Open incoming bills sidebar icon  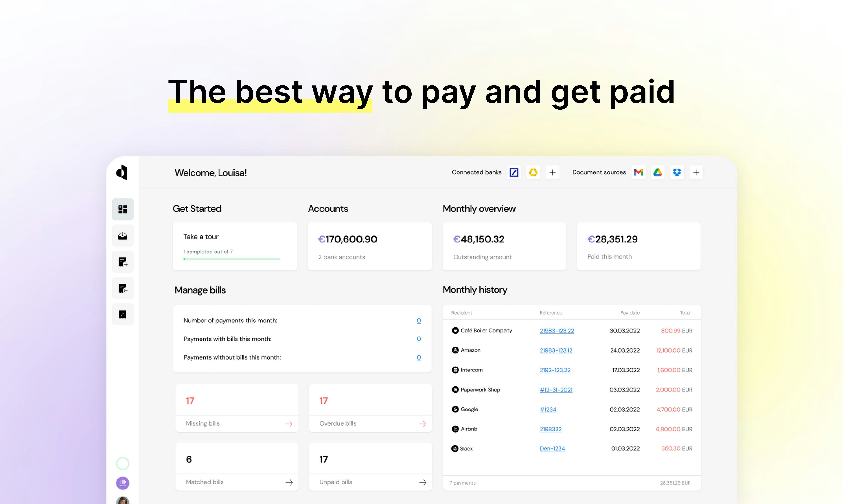(123, 288)
